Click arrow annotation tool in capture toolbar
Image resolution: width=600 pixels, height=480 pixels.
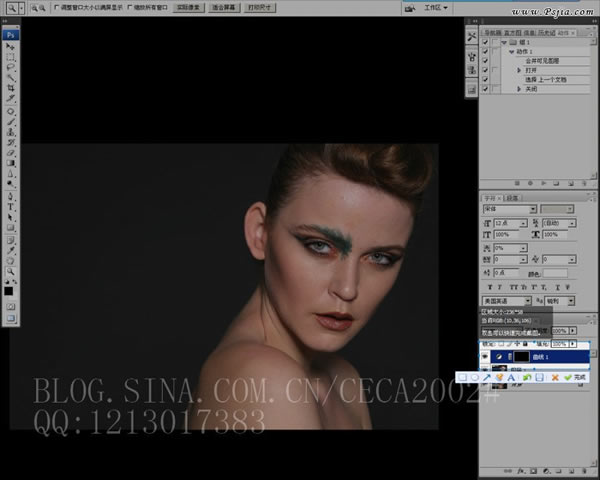(x=486, y=377)
